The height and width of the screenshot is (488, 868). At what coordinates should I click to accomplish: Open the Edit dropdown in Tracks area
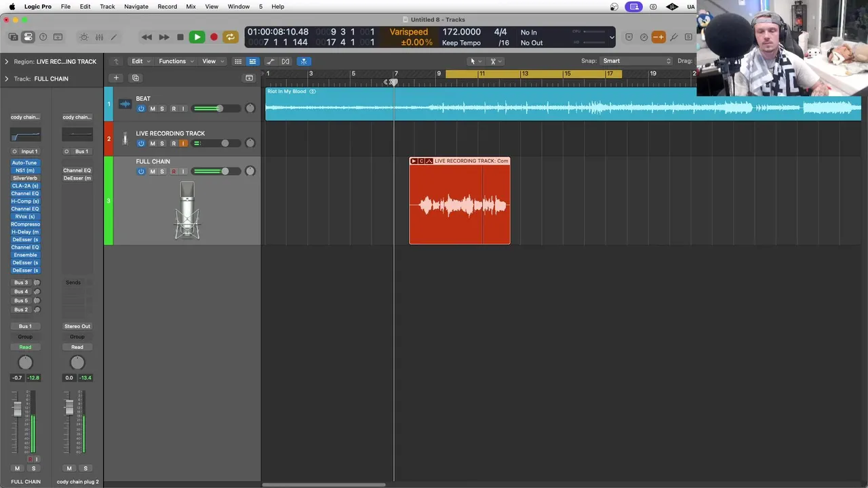(x=140, y=62)
